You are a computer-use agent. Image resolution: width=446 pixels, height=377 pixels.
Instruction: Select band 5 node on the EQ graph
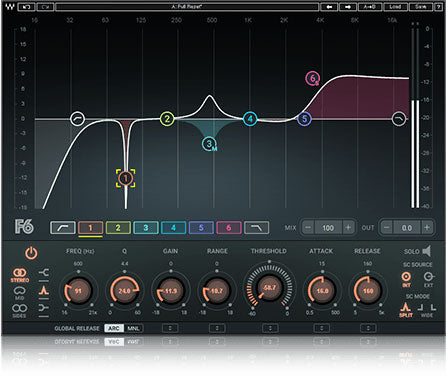304,119
